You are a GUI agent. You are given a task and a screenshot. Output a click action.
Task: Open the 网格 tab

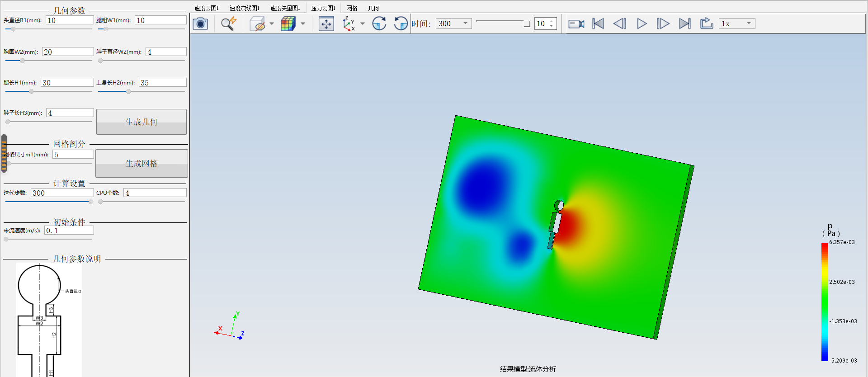(x=352, y=8)
